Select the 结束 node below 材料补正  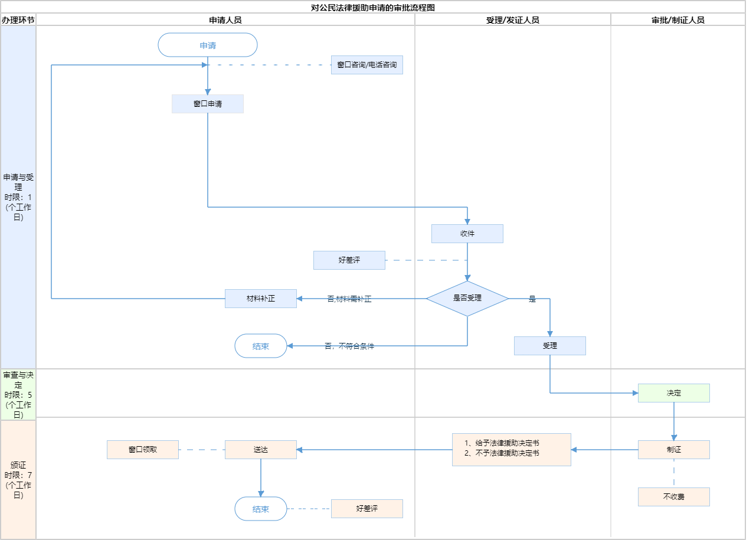click(260, 346)
